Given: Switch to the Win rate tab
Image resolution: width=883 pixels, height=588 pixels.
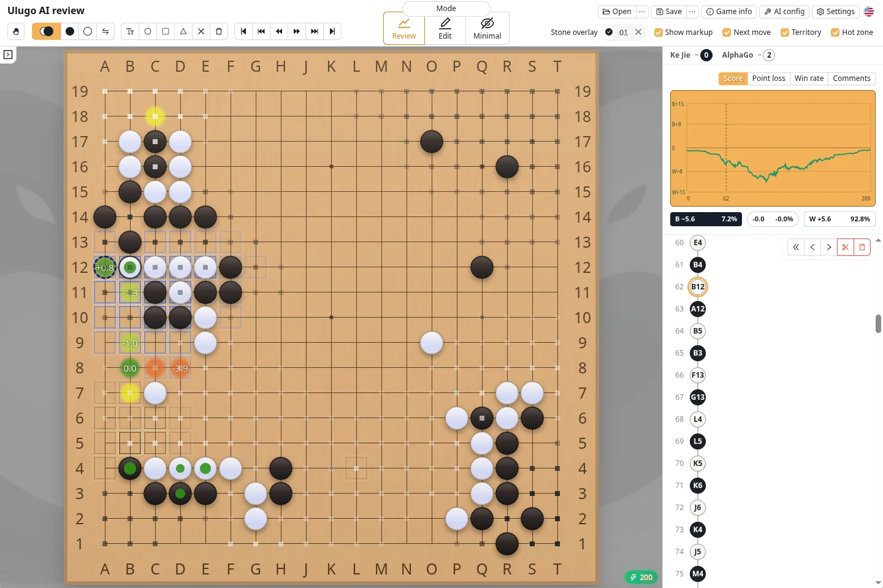Looking at the screenshot, I should coord(809,78).
